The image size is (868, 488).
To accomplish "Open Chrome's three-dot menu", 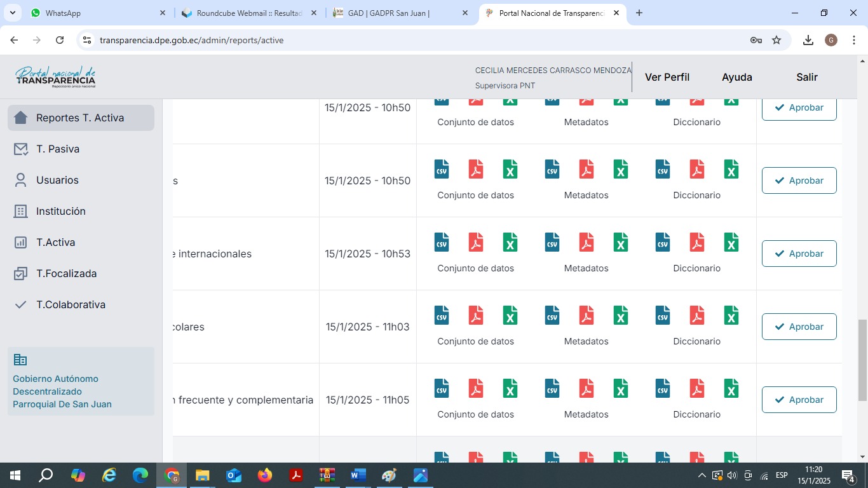I will (854, 40).
